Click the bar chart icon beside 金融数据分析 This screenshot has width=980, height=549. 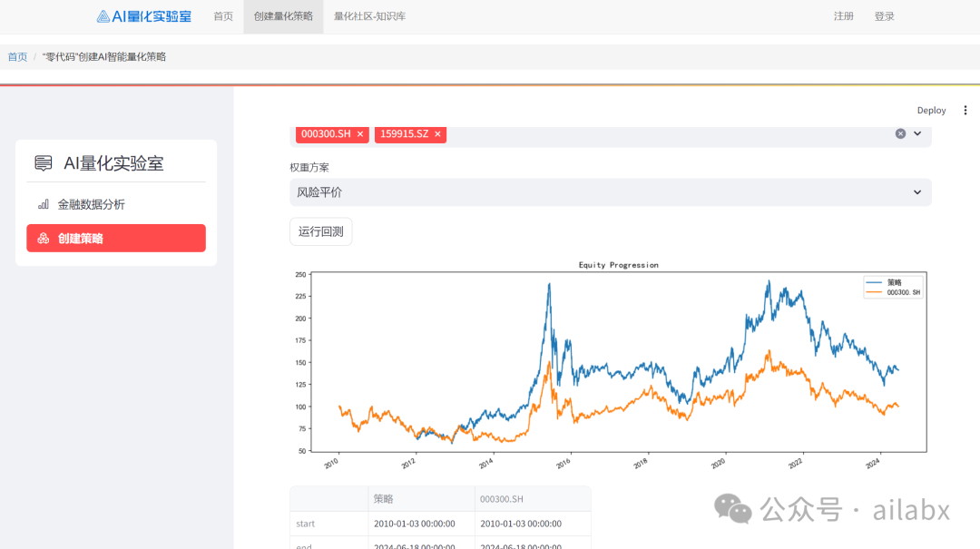pyautogui.click(x=44, y=204)
